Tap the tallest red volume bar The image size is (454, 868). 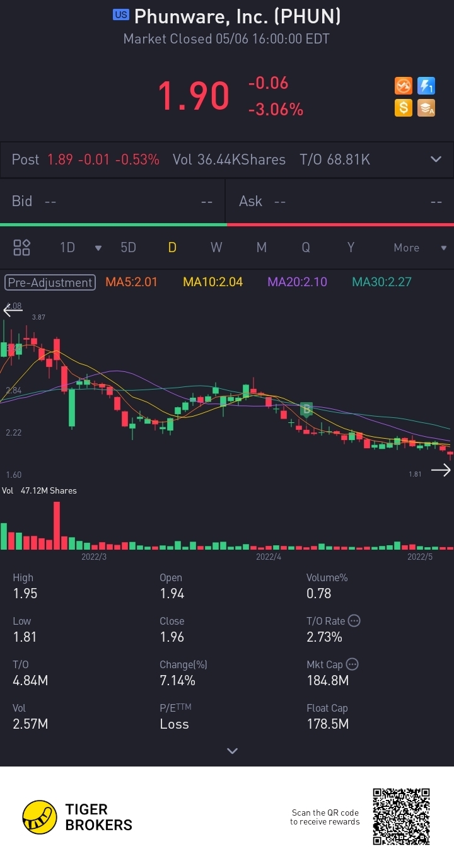click(57, 526)
